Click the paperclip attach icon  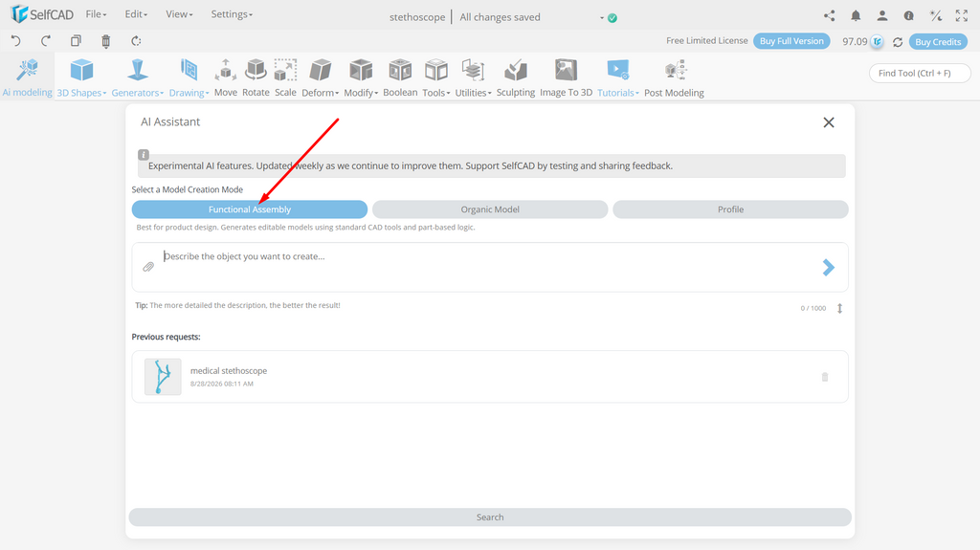coord(148,267)
